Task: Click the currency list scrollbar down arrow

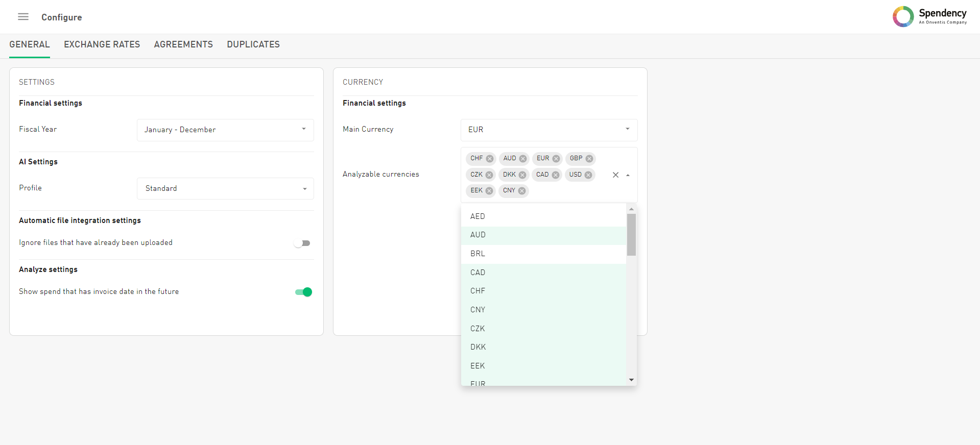Action: point(631,380)
